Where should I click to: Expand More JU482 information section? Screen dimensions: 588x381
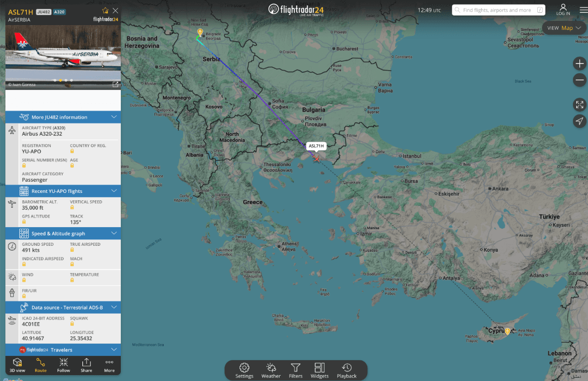(63, 117)
